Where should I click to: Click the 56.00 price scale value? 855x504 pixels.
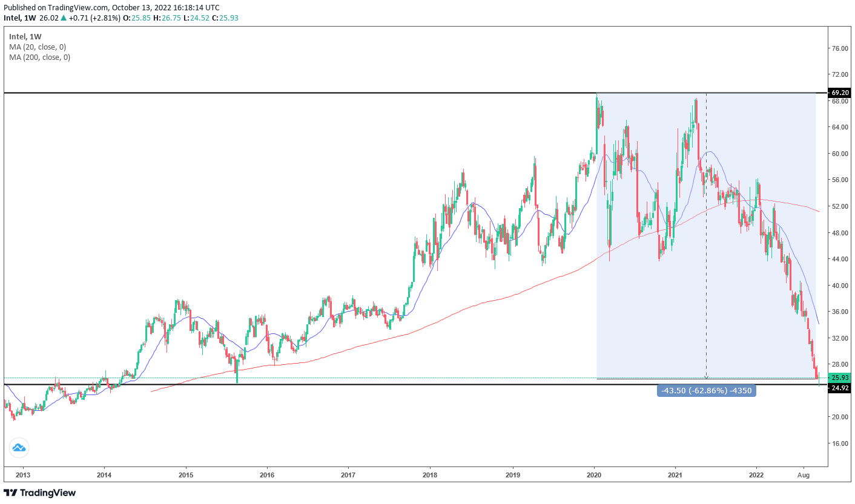(840, 180)
